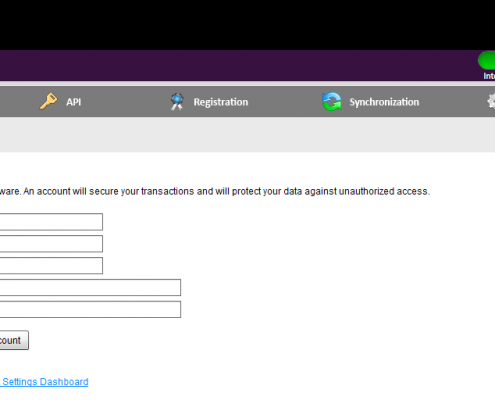495x400 pixels.
Task: Click the light gray band below navigation
Action: [247, 135]
